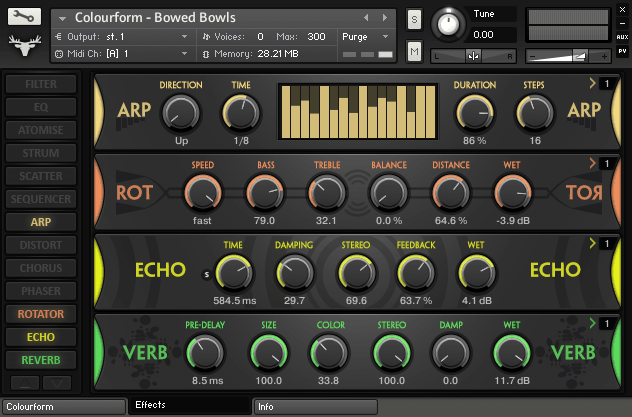Screen dimensions: 632x417
Task: Open the Purge dropdown menu
Action: (366, 36)
